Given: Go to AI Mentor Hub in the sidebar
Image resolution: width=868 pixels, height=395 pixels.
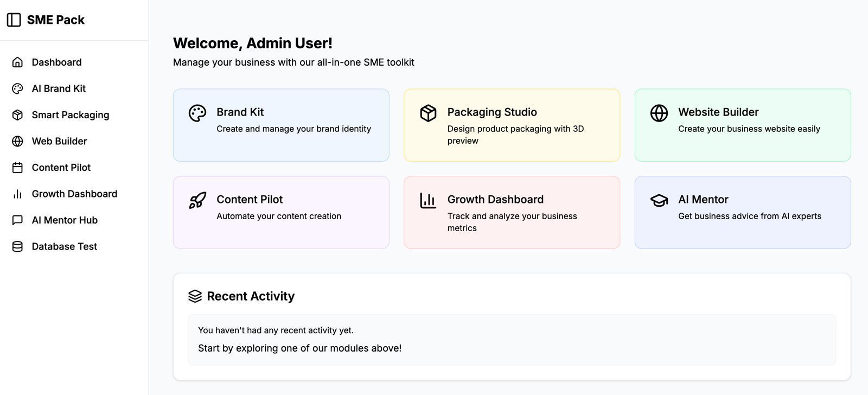Looking at the screenshot, I should [x=65, y=220].
